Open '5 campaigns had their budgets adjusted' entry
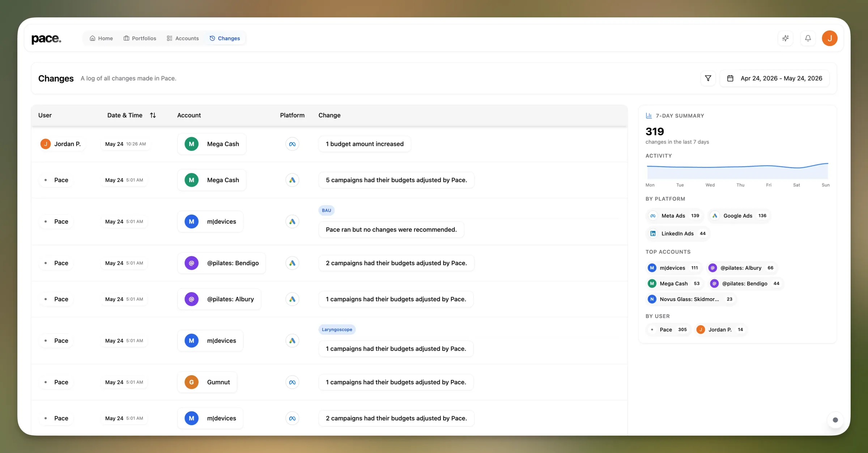This screenshot has height=453, width=868. [396, 180]
